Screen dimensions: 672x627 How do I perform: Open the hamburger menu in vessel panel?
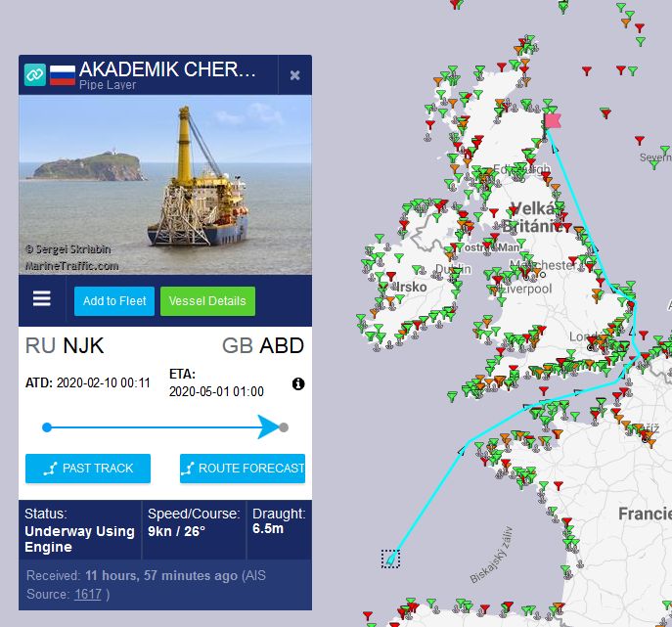(x=41, y=298)
